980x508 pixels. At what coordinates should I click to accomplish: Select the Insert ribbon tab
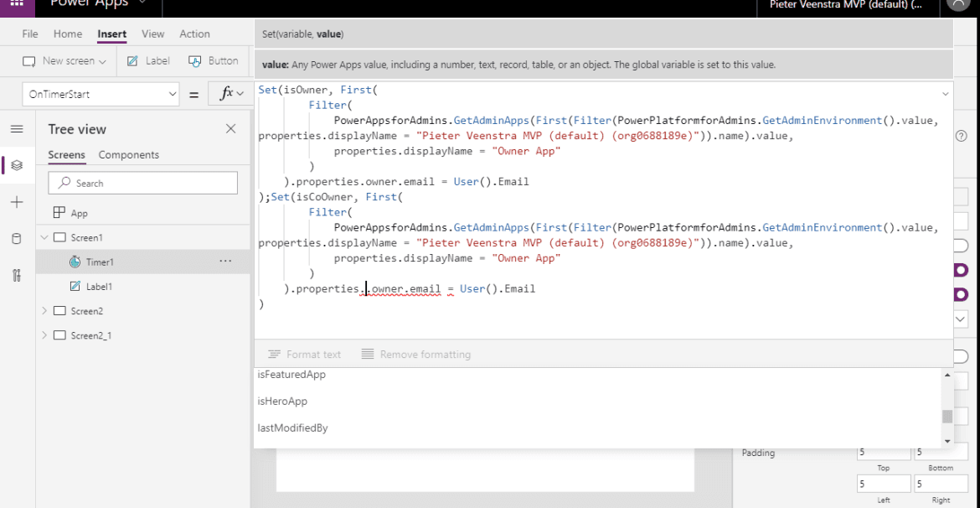tap(112, 34)
